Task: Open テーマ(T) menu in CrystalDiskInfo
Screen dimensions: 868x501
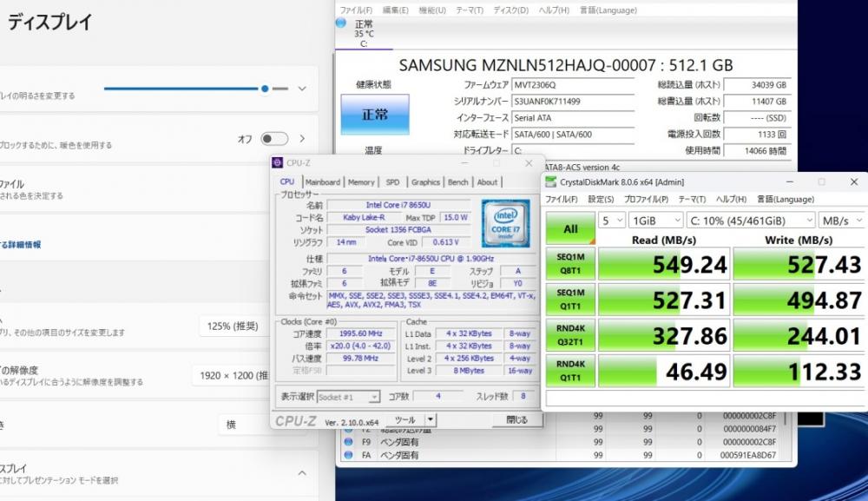Action: [470, 10]
